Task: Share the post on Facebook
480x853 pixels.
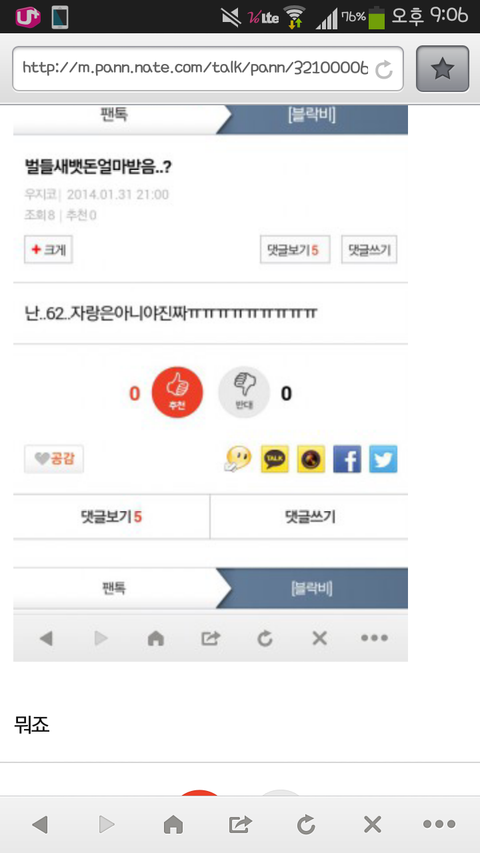Action: click(x=347, y=459)
